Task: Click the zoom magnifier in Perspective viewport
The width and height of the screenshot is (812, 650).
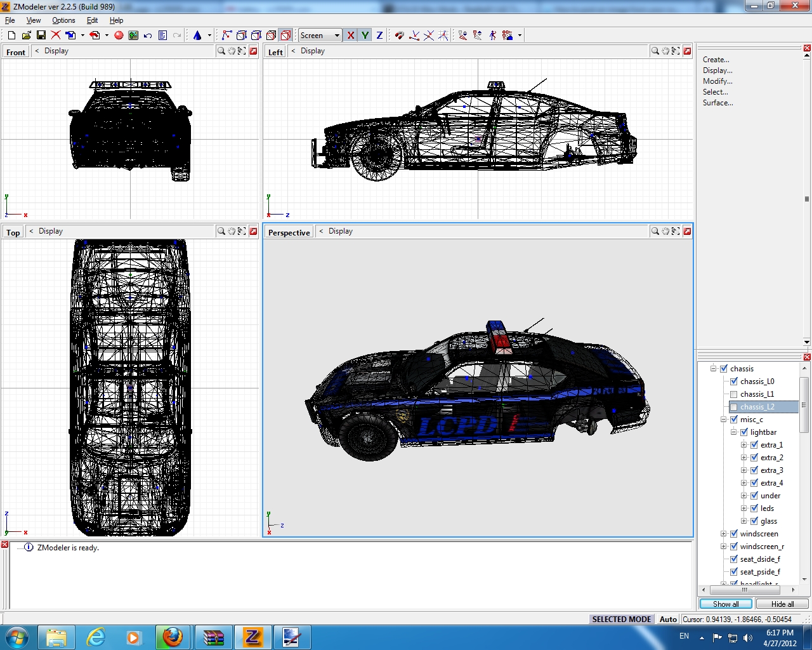Action: (x=655, y=231)
